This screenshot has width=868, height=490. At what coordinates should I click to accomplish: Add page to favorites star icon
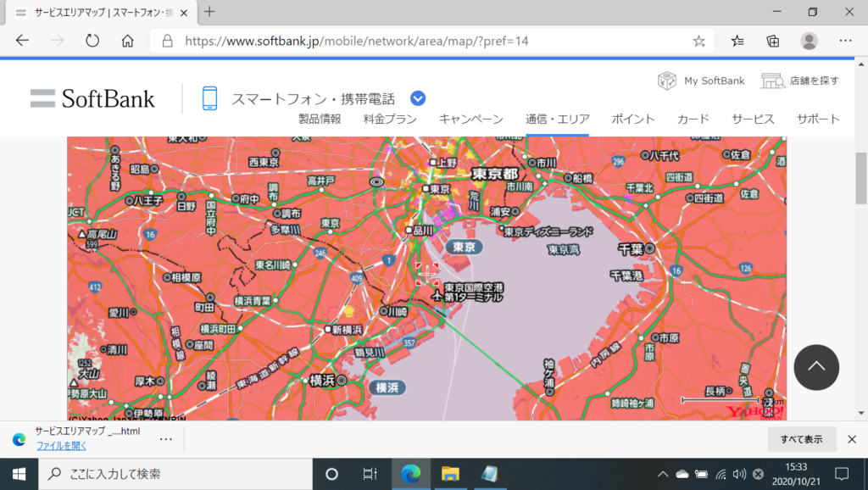coord(698,41)
